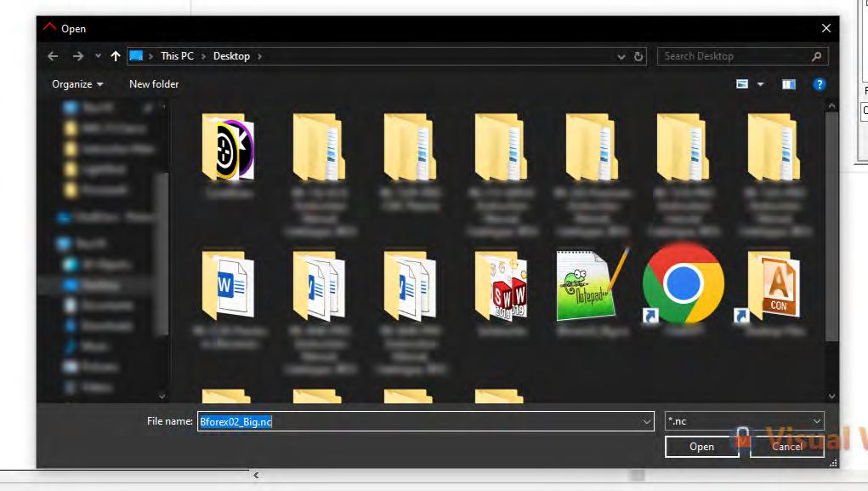Open the *.nc file type combo box
This screenshot has width=868, height=491.
click(745, 421)
